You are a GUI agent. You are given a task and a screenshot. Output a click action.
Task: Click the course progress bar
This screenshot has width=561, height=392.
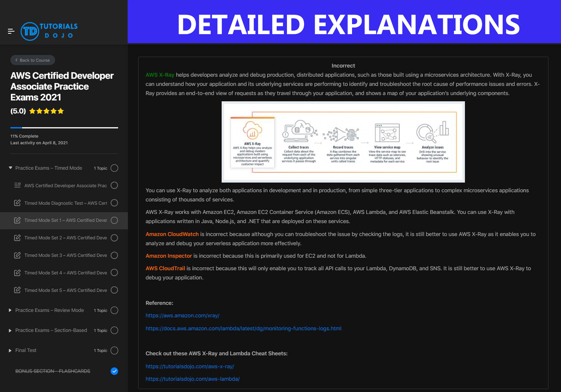64,128
